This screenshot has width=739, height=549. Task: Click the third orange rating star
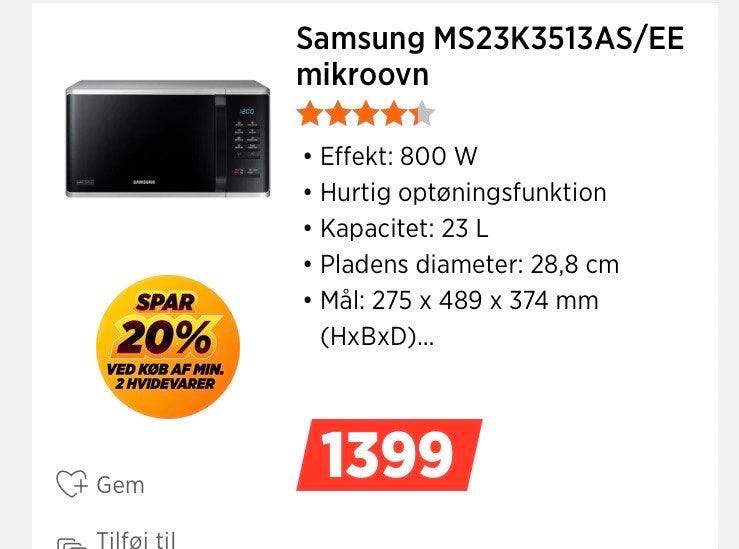(x=366, y=114)
